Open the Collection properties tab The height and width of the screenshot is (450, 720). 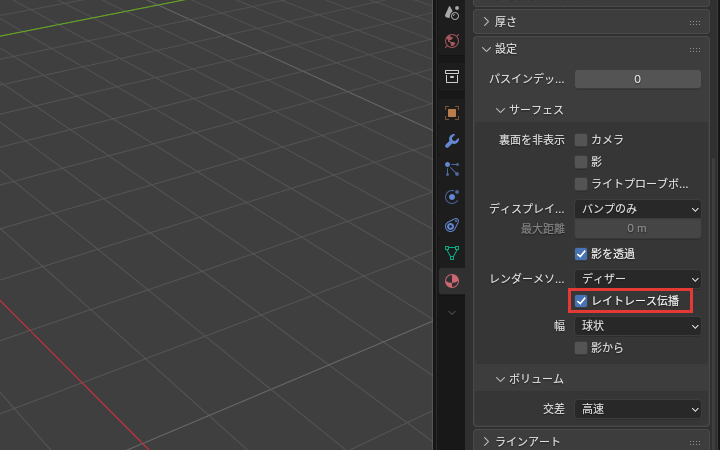coord(452,77)
